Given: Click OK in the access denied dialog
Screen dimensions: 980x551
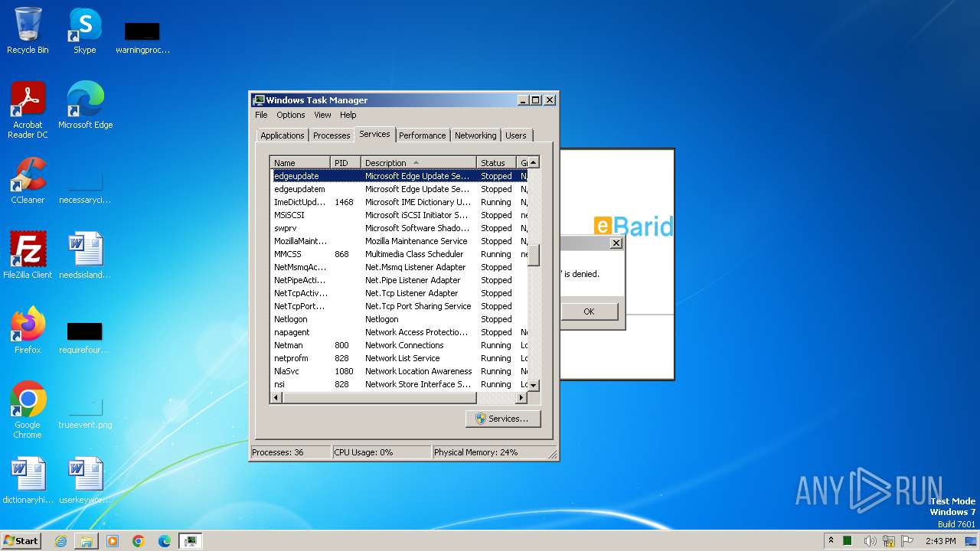Looking at the screenshot, I should coord(589,311).
